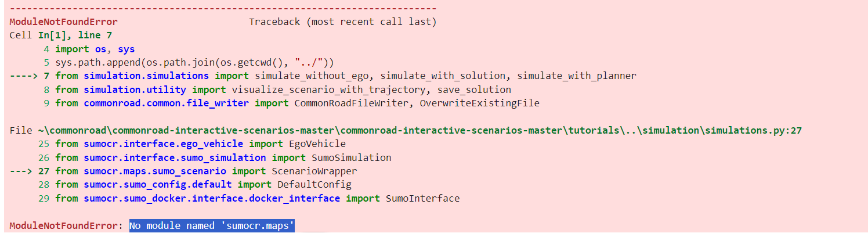This screenshot has width=868, height=233.
Task: Click the red ModuleNotFoundError title at top
Action: (63, 22)
